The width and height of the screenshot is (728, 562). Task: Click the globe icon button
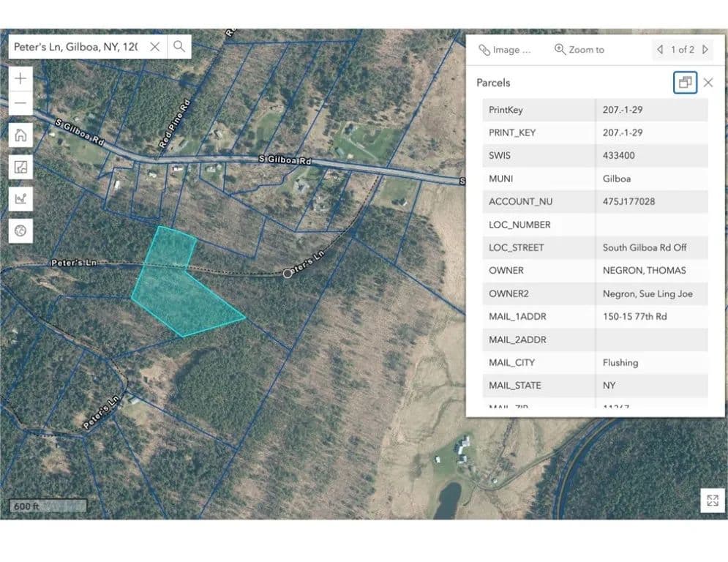[x=20, y=231]
